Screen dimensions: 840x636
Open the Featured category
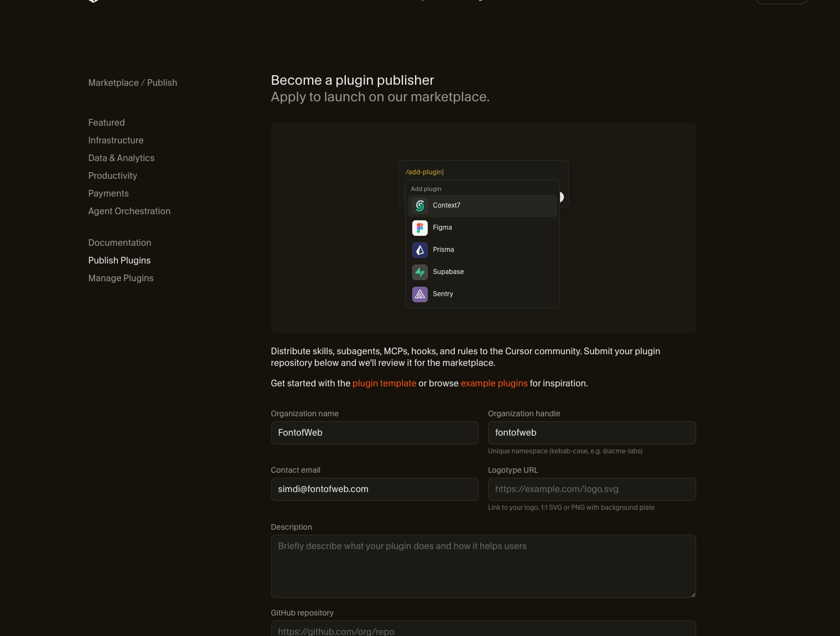(106, 122)
